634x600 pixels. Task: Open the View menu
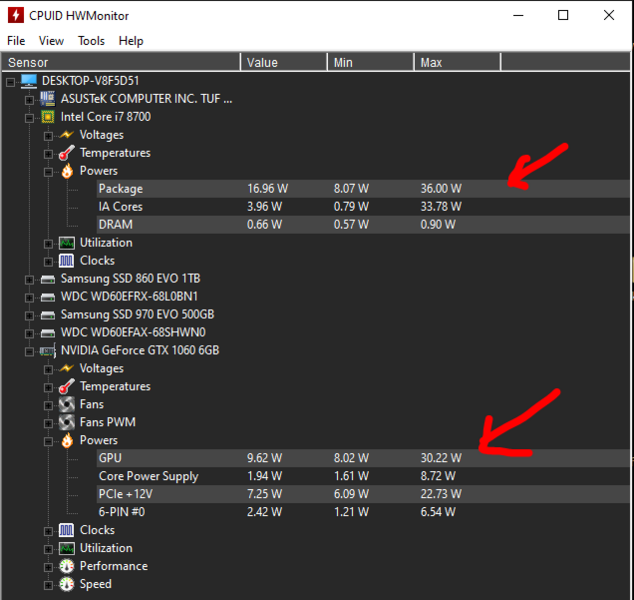(x=51, y=41)
